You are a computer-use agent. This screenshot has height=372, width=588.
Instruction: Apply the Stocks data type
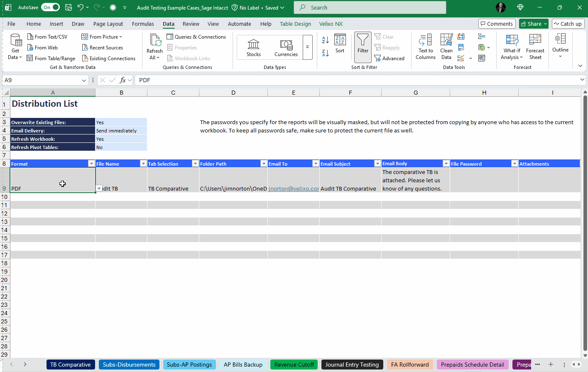253,47
